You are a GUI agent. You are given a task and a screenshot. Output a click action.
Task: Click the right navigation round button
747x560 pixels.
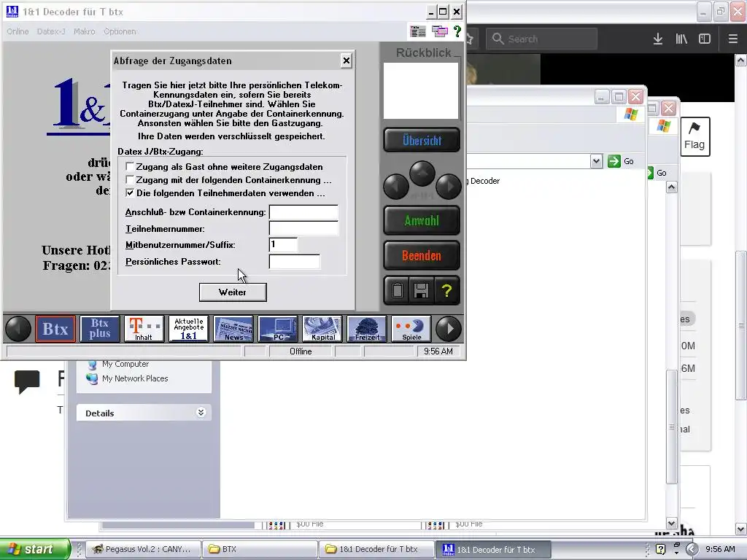[x=449, y=187]
